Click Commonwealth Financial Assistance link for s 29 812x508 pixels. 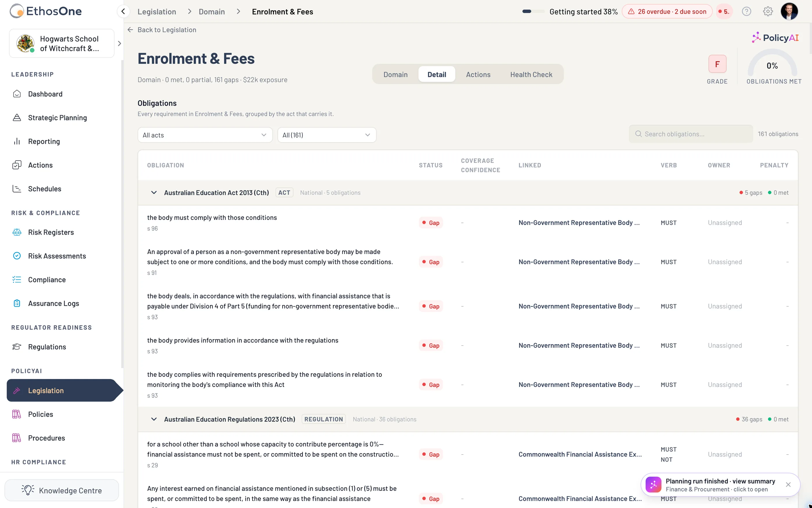point(580,454)
